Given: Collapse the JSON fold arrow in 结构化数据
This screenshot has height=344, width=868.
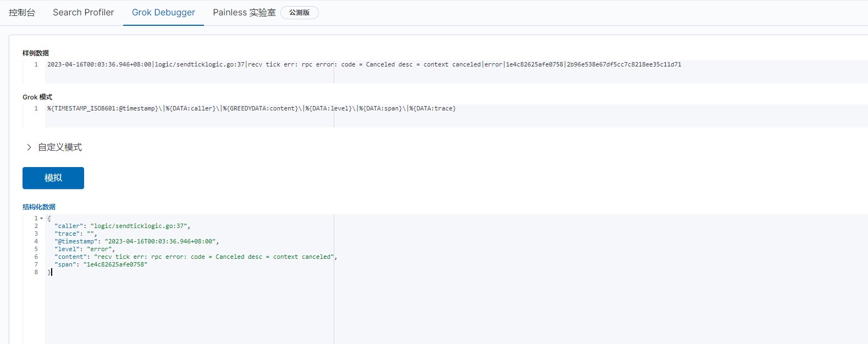Looking at the screenshot, I should coord(42,219).
